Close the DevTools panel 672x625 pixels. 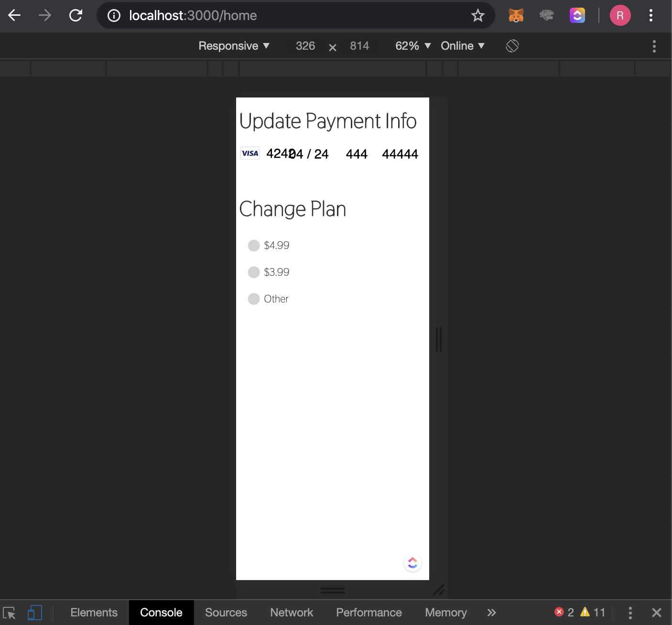click(657, 613)
